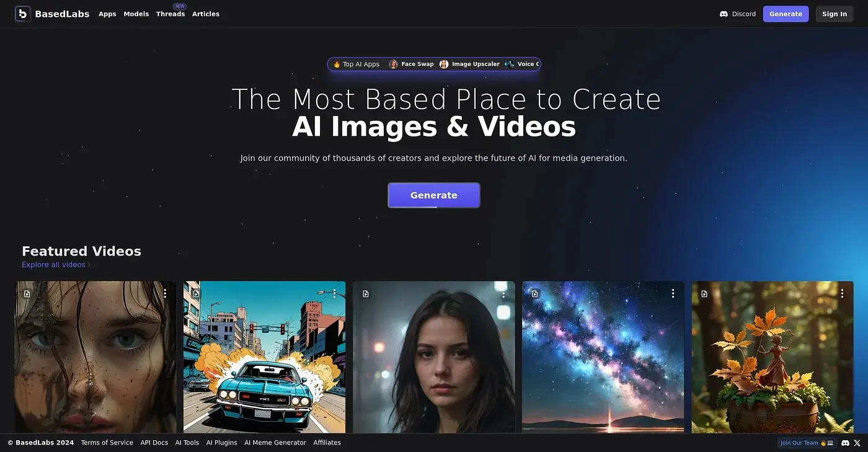This screenshot has width=868, height=452.
Task: Click the file icon on the dark-haired woman video
Action: click(366, 294)
